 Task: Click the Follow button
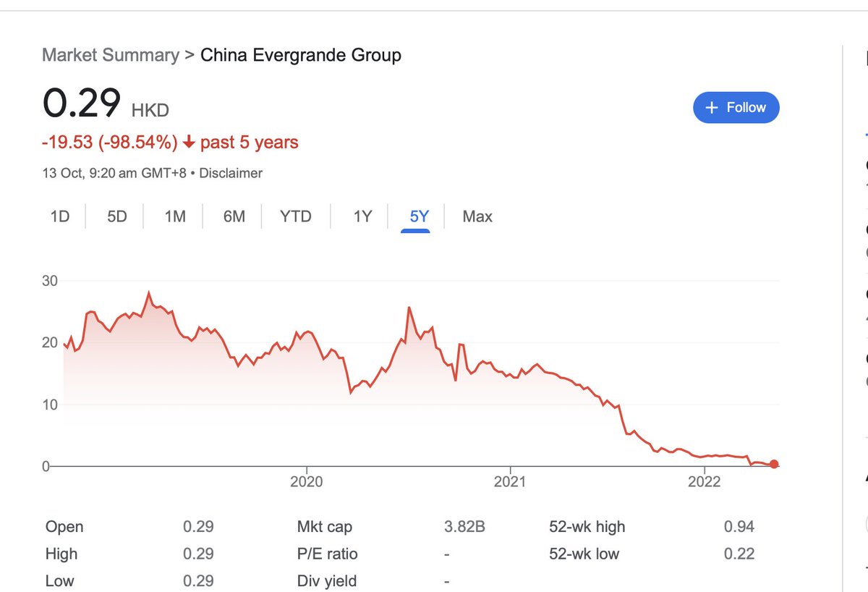(x=736, y=107)
